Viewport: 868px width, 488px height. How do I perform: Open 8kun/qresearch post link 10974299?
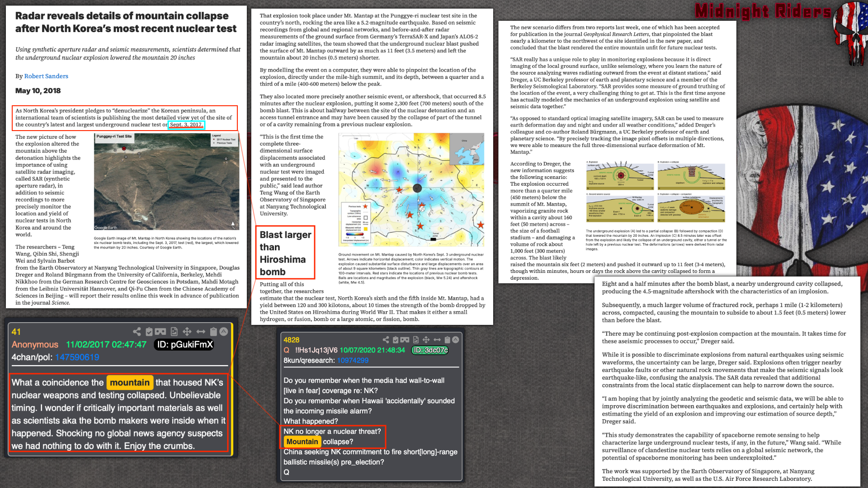point(353,361)
